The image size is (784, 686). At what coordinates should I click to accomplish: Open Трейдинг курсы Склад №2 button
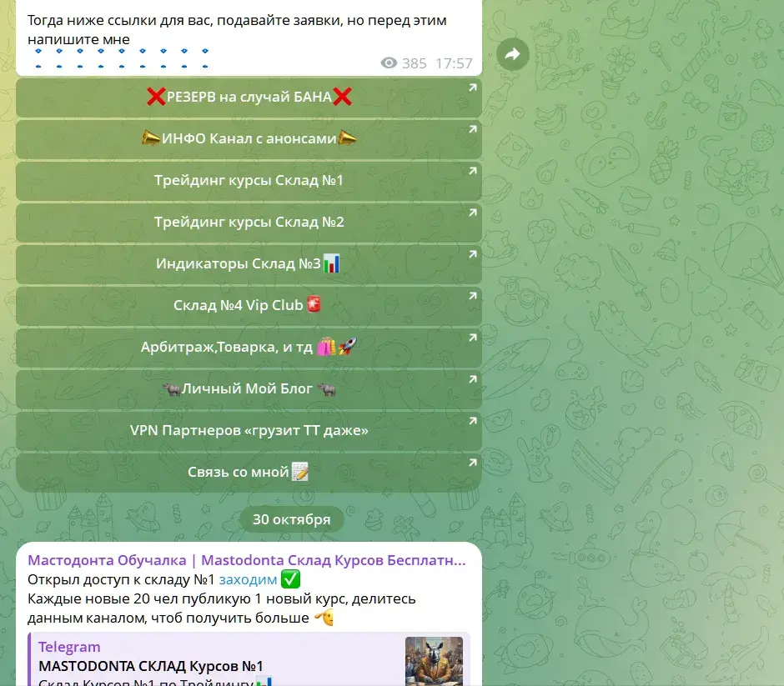(249, 222)
